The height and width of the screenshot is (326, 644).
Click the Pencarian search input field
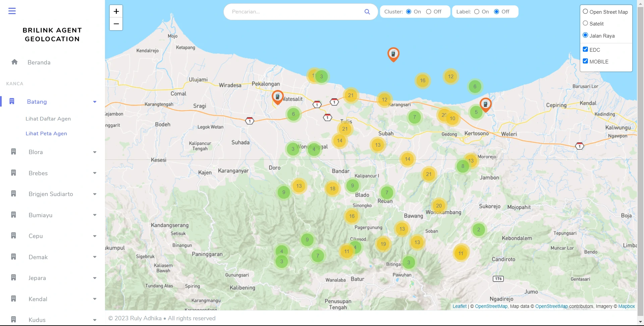(295, 12)
